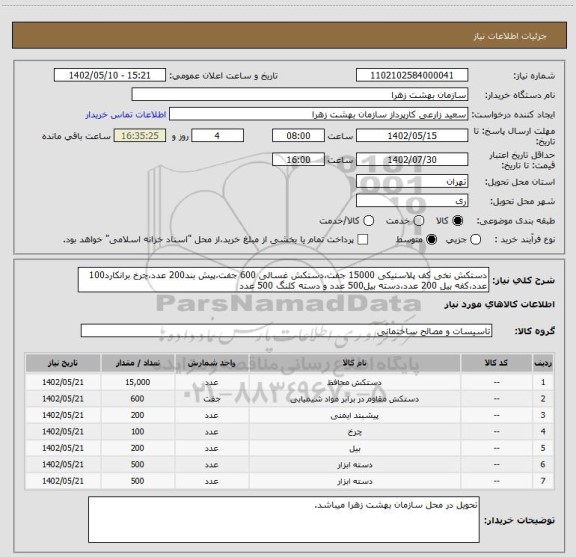Screen dimensions: 576x557
Task: Click the شماره نیاز number field
Action: pyautogui.click(x=412, y=75)
